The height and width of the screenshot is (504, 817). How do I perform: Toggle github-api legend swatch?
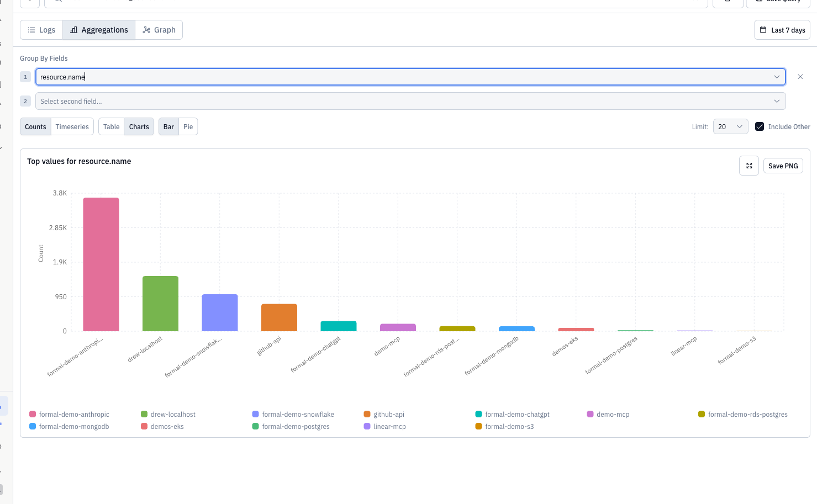(x=367, y=414)
